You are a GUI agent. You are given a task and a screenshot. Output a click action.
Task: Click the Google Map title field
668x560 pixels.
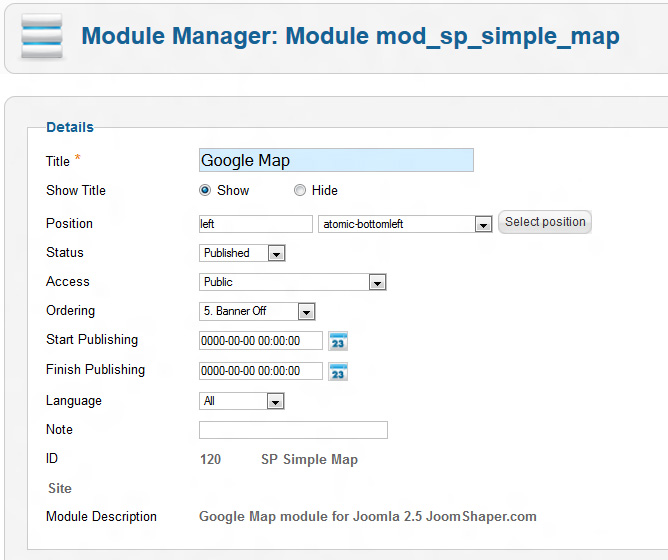336,160
